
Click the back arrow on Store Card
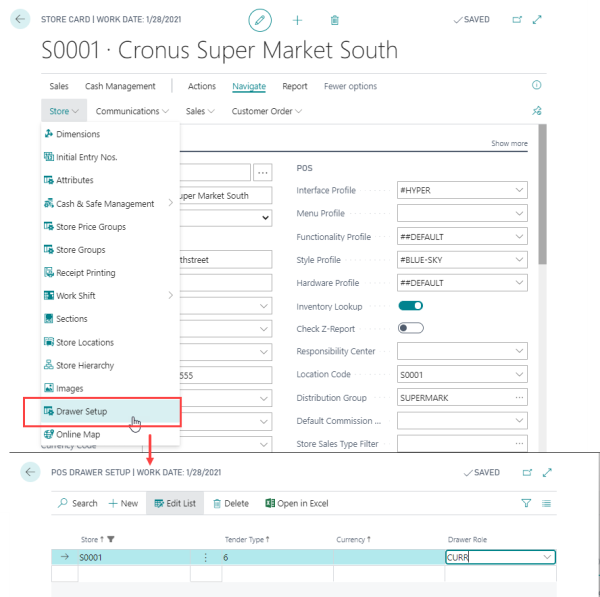(x=19, y=19)
